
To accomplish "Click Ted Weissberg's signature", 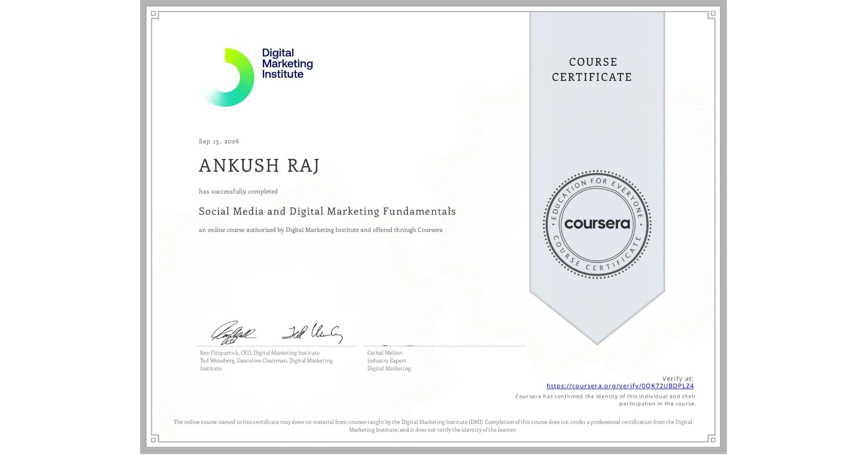I will (313, 333).
